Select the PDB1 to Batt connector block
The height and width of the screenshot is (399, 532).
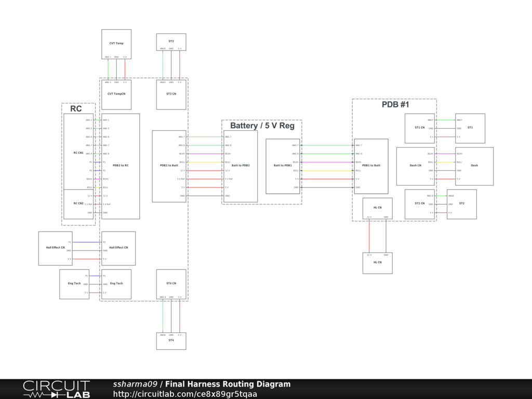coord(371,166)
